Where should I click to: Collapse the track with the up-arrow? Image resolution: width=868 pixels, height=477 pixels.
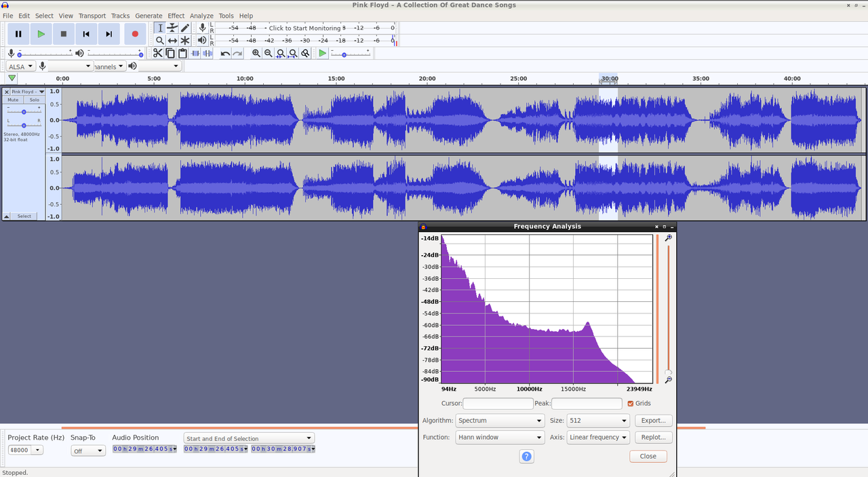point(7,216)
